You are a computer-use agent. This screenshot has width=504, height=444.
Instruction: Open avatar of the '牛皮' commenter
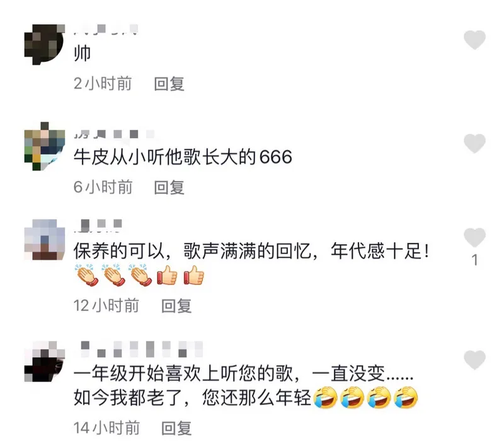(x=44, y=146)
